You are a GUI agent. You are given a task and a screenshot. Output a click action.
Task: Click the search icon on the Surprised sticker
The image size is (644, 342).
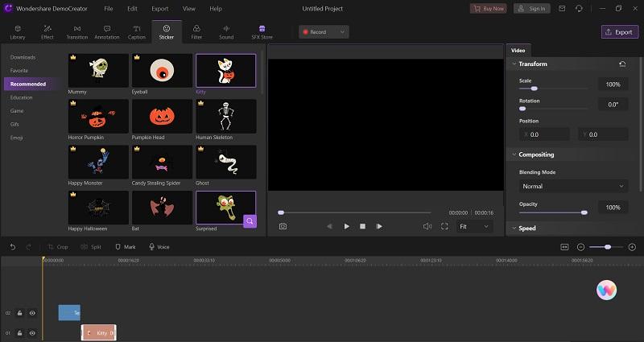[250, 220]
